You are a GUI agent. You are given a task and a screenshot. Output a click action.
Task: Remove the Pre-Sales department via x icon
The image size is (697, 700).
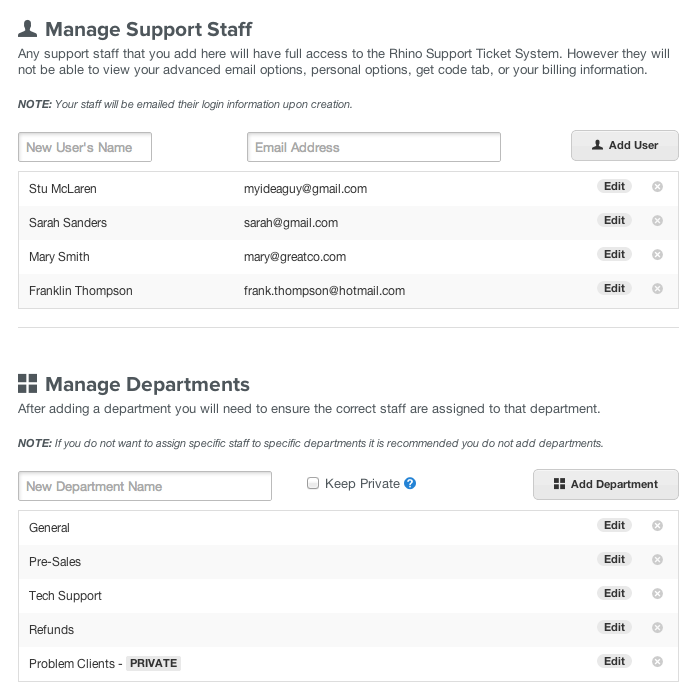657,560
